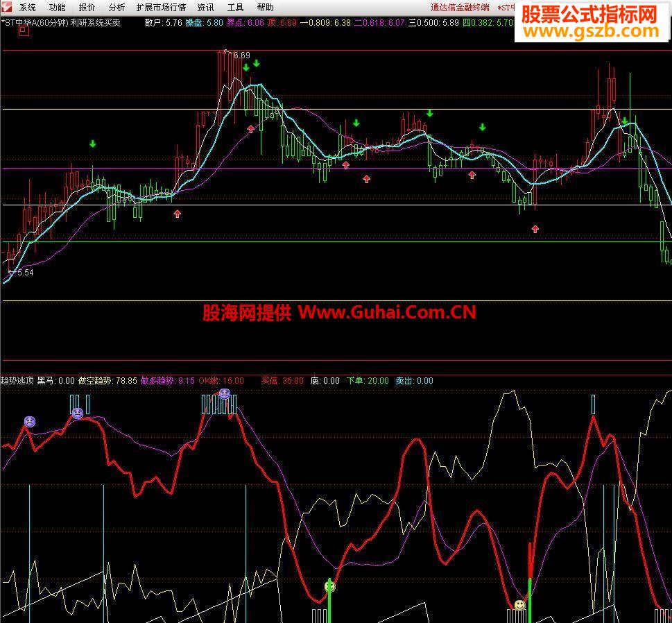Open the 帮助 menu
The image size is (672, 623).
[x=266, y=8]
